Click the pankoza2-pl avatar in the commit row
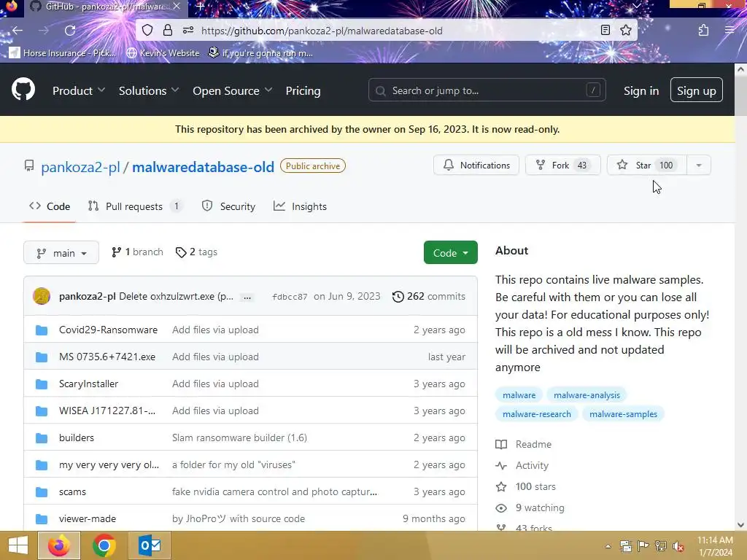The height and width of the screenshot is (560, 747). pyautogui.click(x=42, y=296)
